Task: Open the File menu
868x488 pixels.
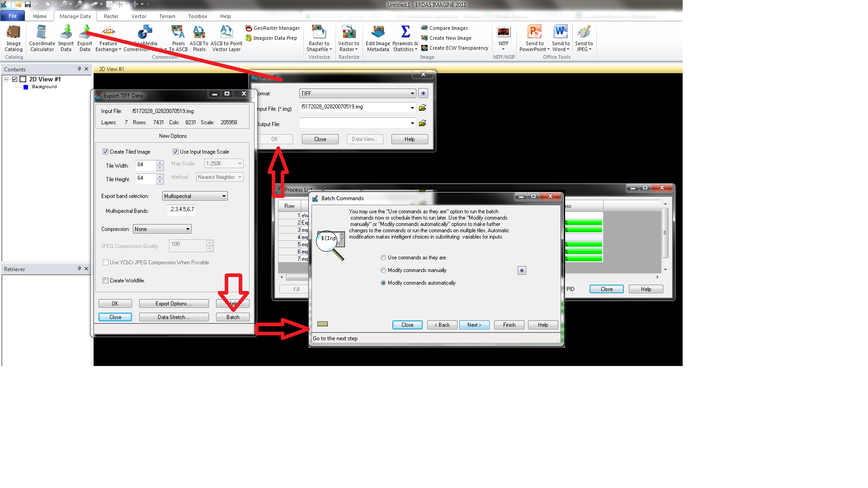Action: point(12,15)
